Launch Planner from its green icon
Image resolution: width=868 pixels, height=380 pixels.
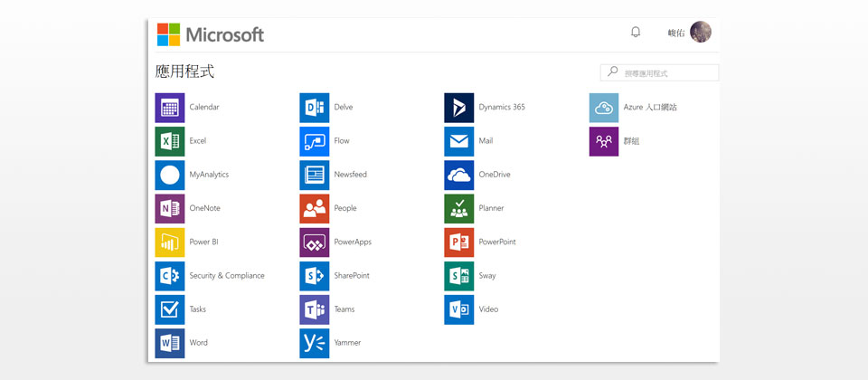[x=459, y=209]
